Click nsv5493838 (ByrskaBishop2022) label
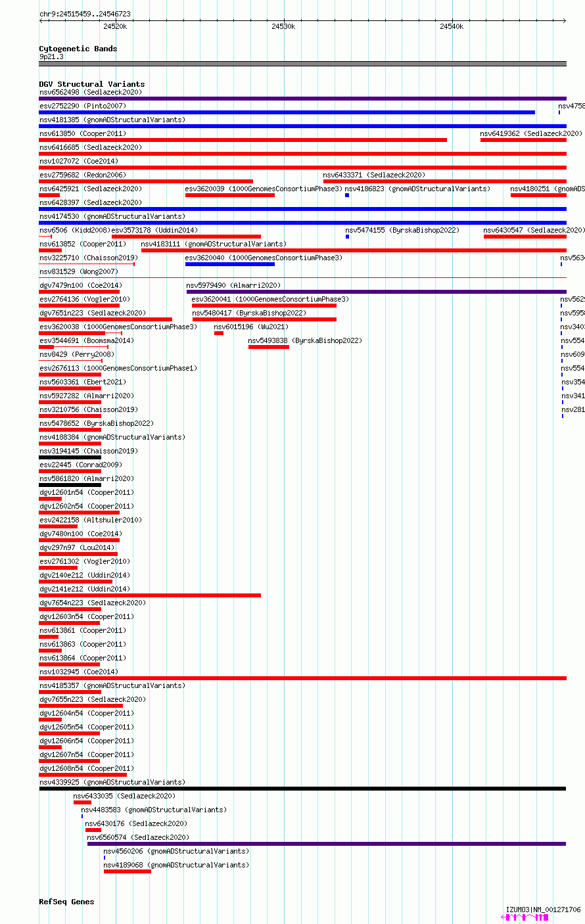585x924 pixels. (x=305, y=340)
